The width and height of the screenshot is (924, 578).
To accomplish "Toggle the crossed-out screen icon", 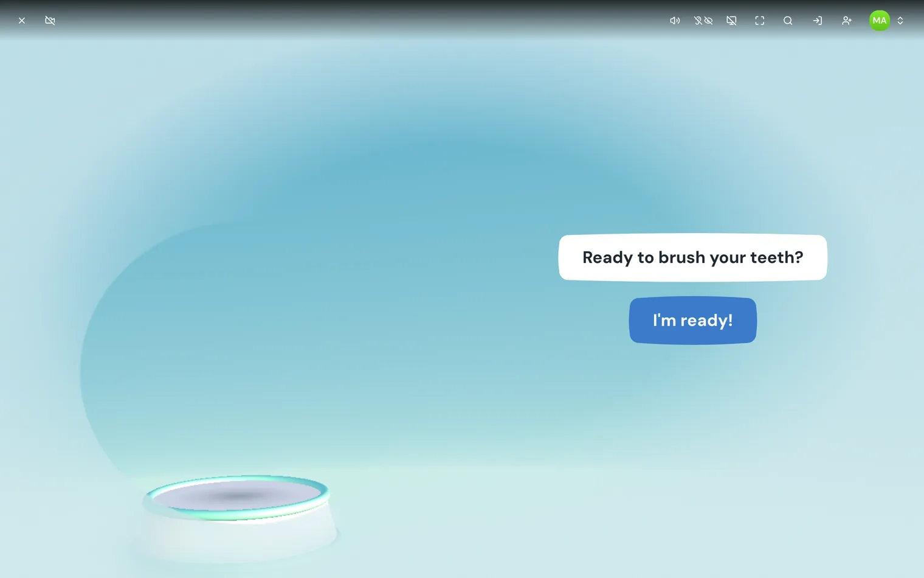I will (731, 21).
